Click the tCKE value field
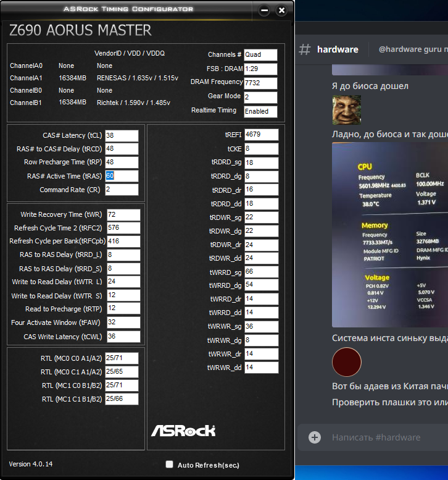Screen dimensions: 448x480 tap(262, 149)
